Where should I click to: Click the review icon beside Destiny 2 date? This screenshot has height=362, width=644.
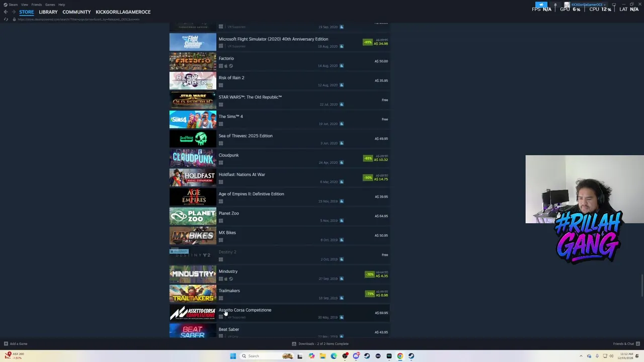(x=341, y=259)
